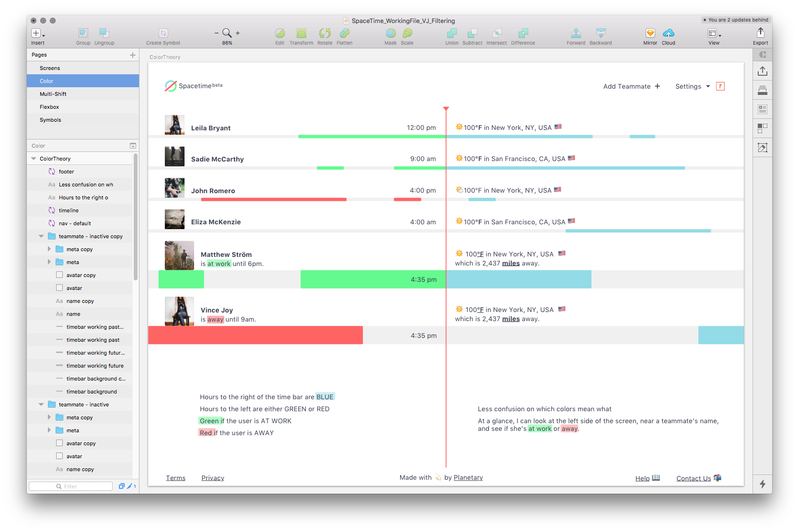Expand the first 'meta copy' folder
The height and width of the screenshot is (532, 799).
click(x=49, y=249)
